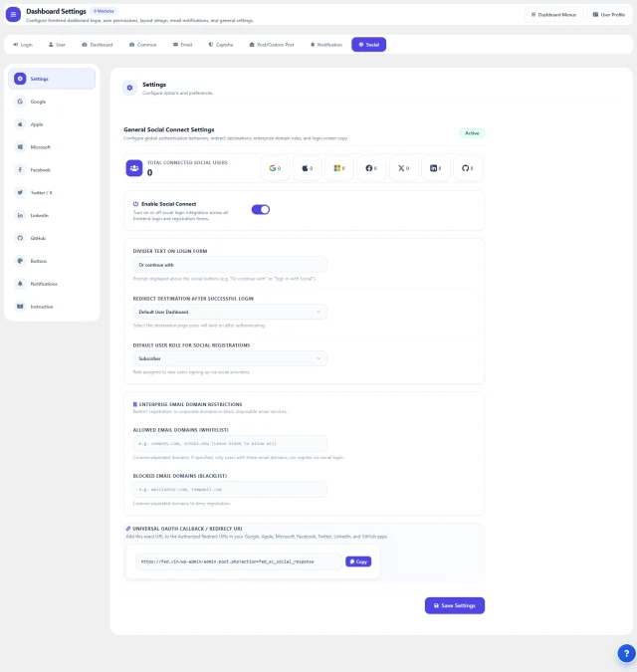Click the green Active status badge

click(x=472, y=133)
